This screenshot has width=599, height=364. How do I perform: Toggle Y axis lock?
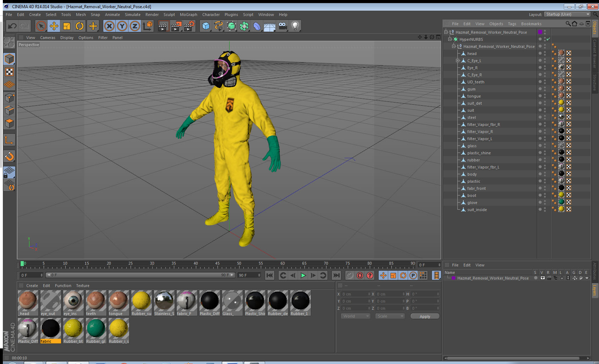122,26
